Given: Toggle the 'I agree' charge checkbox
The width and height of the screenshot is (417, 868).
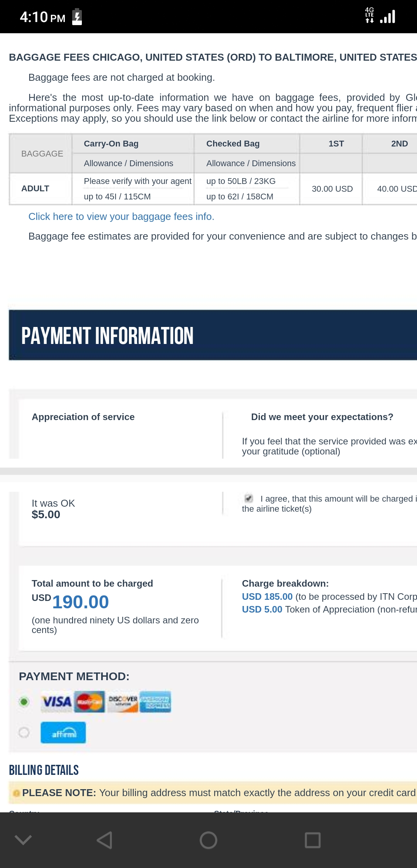Looking at the screenshot, I should coord(249,498).
